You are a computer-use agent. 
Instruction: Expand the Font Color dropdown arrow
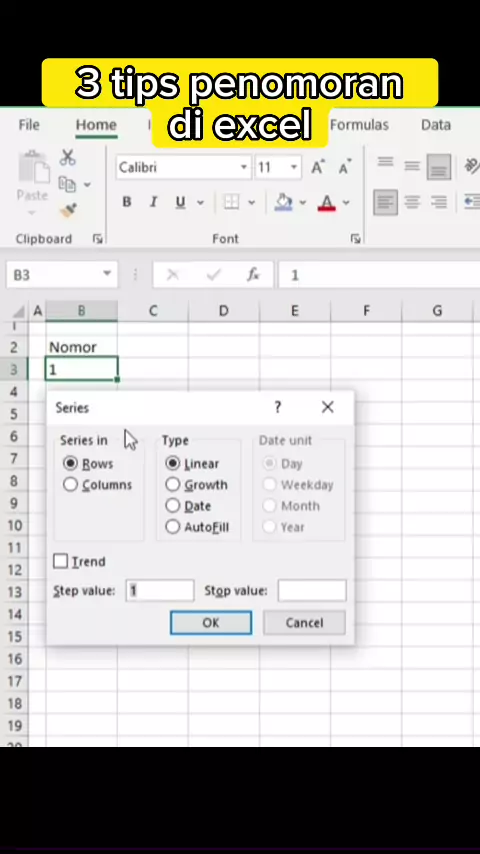point(346,203)
